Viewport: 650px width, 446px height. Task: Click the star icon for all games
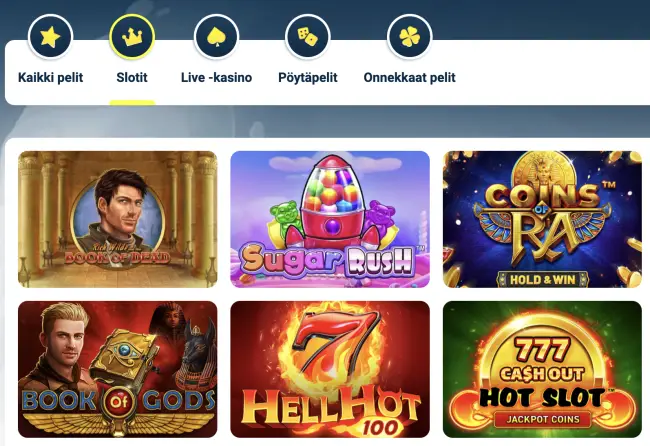[x=51, y=37]
